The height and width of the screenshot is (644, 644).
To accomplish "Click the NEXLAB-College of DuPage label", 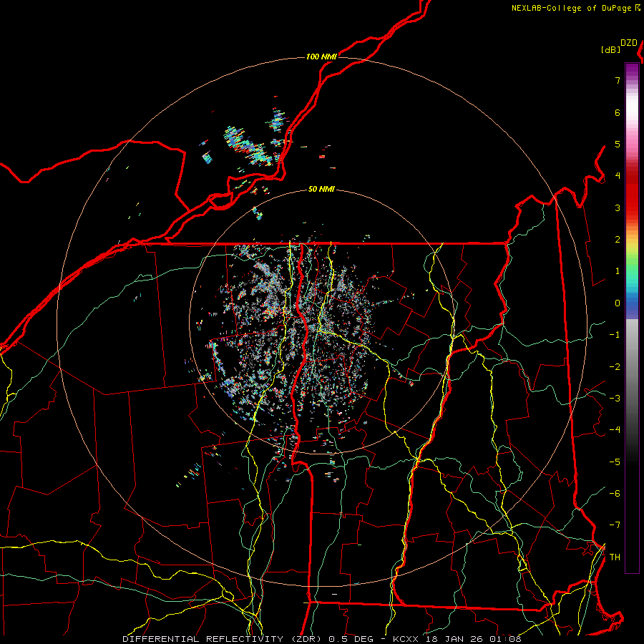I will (x=575, y=8).
